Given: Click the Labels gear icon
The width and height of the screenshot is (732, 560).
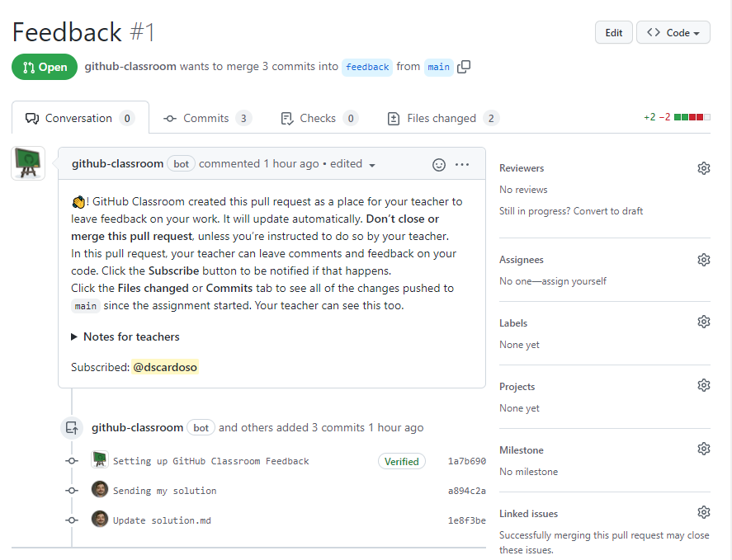Looking at the screenshot, I should point(703,322).
